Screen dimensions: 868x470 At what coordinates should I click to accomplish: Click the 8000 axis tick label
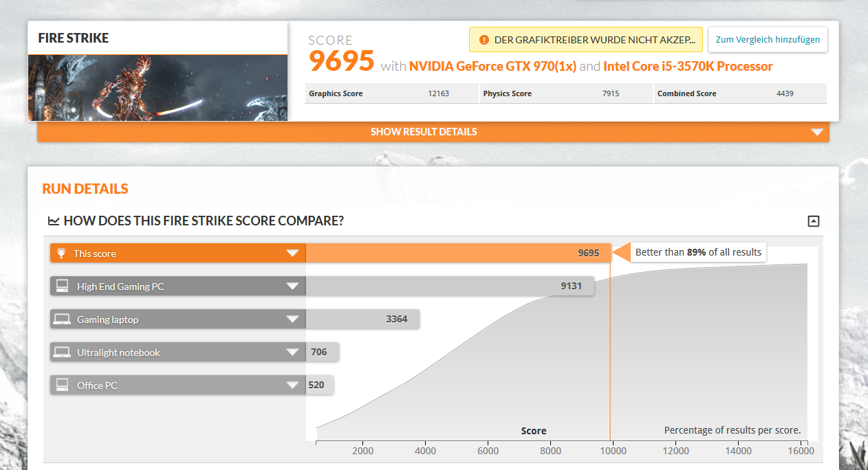coord(550,451)
